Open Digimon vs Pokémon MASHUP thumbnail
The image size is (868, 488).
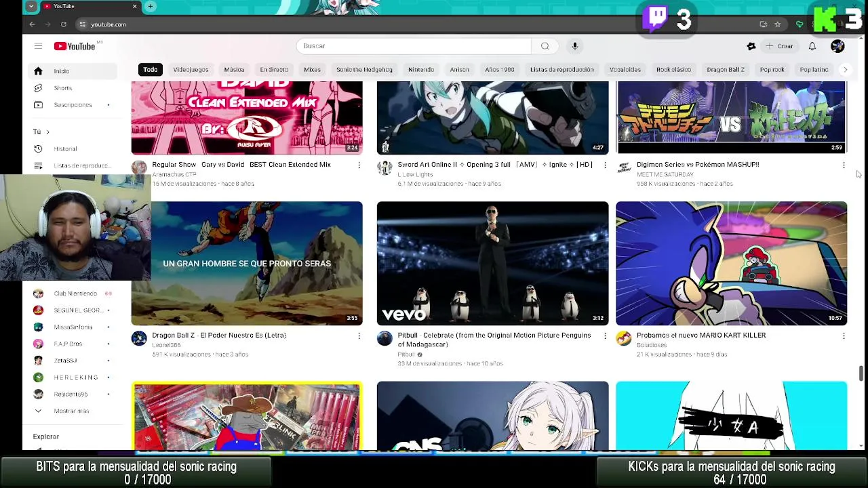pyautogui.click(x=731, y=117)
